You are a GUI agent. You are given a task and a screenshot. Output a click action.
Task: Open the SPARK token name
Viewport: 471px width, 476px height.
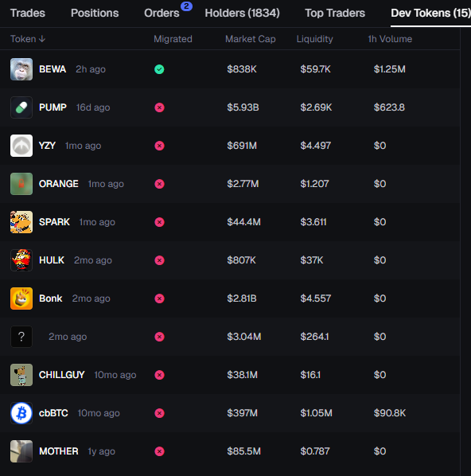tap(54, 222)
